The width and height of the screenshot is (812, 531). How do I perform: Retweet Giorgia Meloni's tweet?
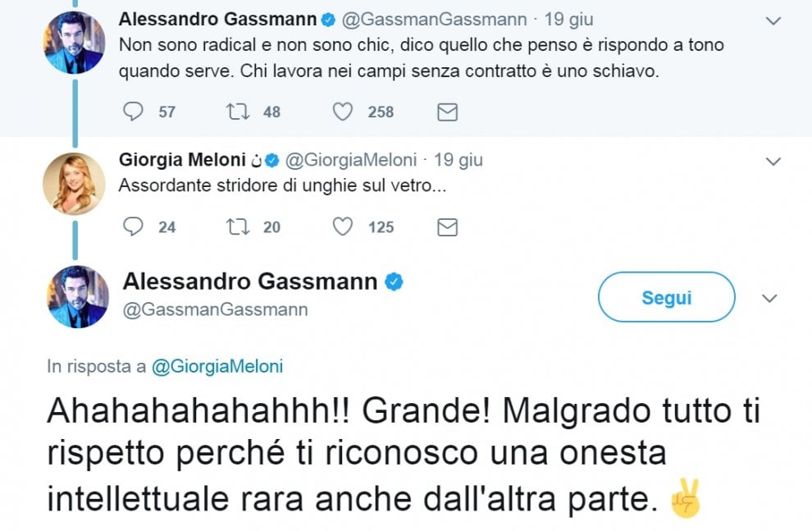click(238, 227)
